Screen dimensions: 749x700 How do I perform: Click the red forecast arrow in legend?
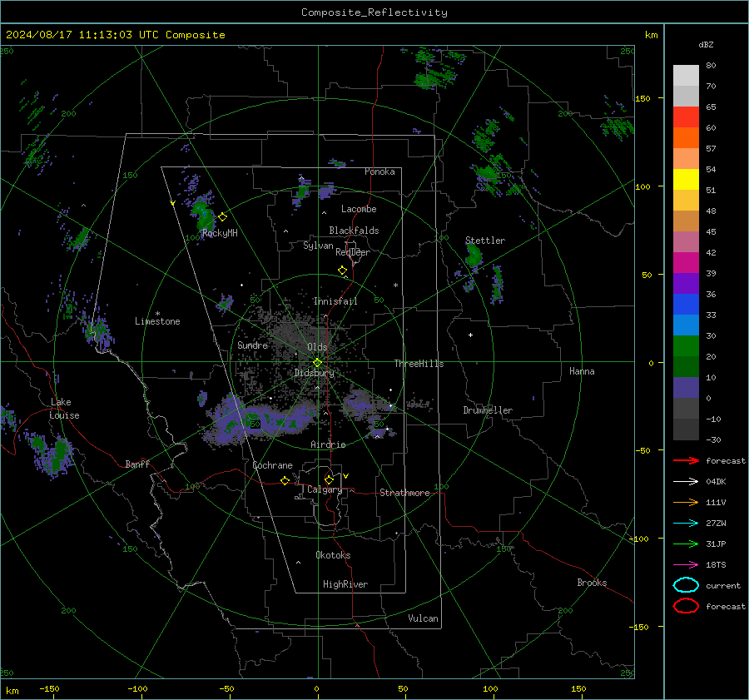click(686, 460)
